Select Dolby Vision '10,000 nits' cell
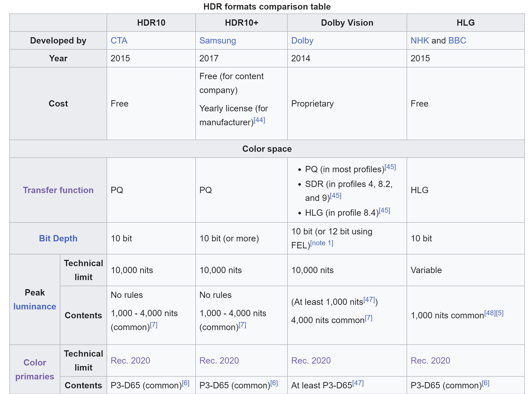 347,270
